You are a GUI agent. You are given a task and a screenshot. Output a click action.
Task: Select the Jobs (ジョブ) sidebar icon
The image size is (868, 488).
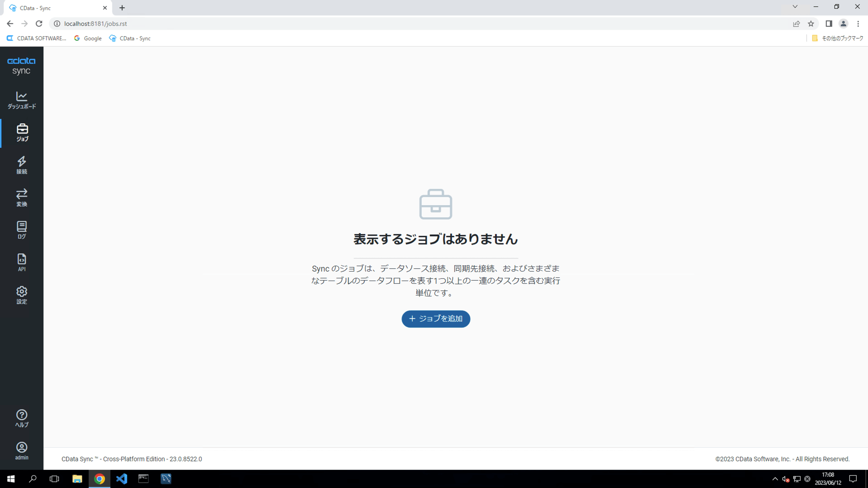click(x=22, y=132)
